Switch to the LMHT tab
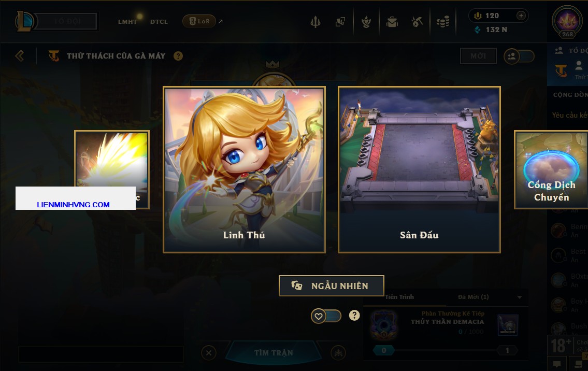Viewport: 588px width, 371px height. tap(127, 22)
